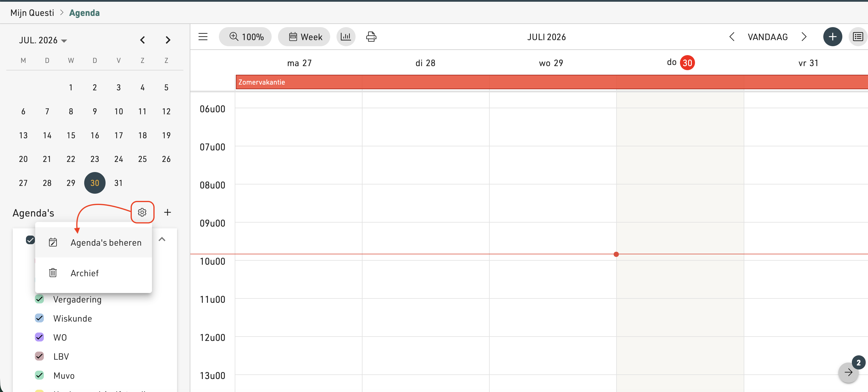
Task: Select day 19 in the mini calendar
Action: [x=166, y=135]
